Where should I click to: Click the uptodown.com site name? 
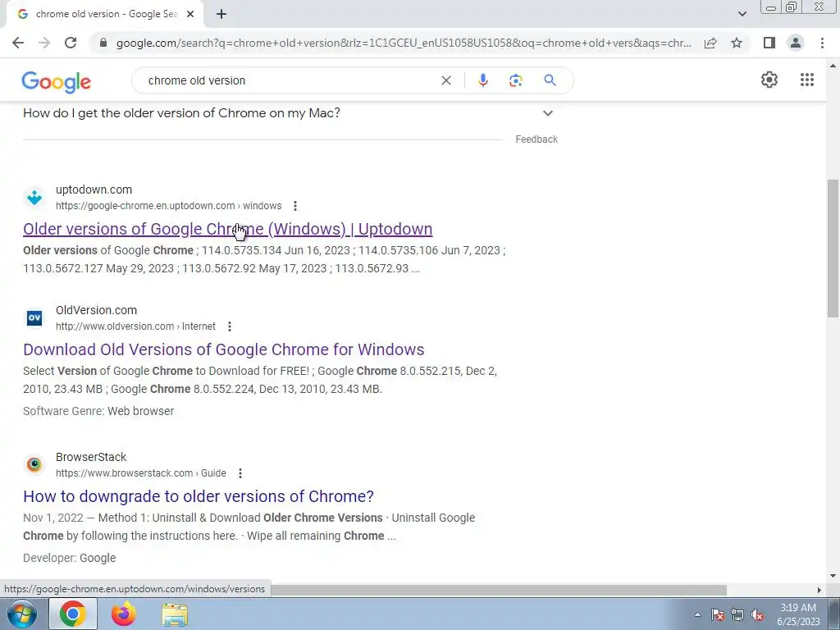pos(94,189)
